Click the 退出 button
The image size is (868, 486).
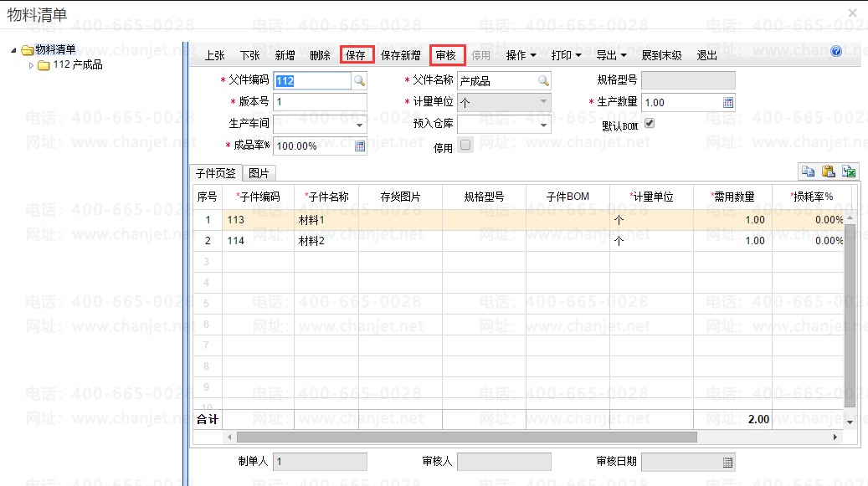tap(707, 55)
